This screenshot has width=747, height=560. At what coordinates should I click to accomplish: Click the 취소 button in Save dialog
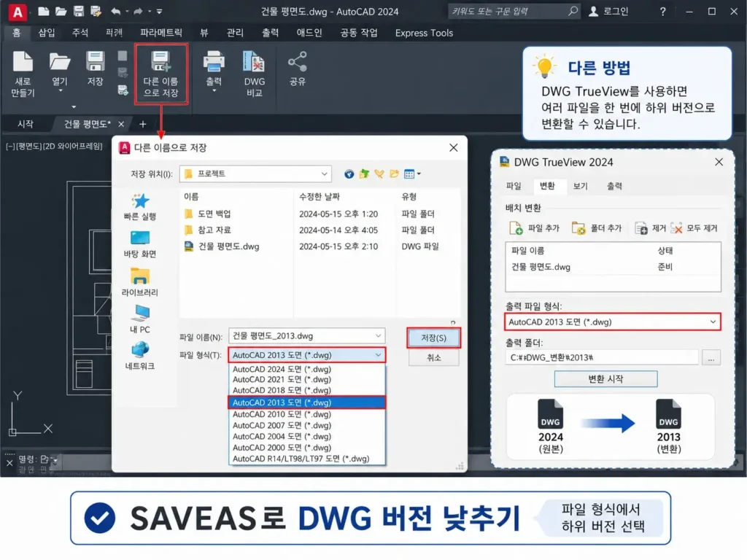tap(433, 357)
